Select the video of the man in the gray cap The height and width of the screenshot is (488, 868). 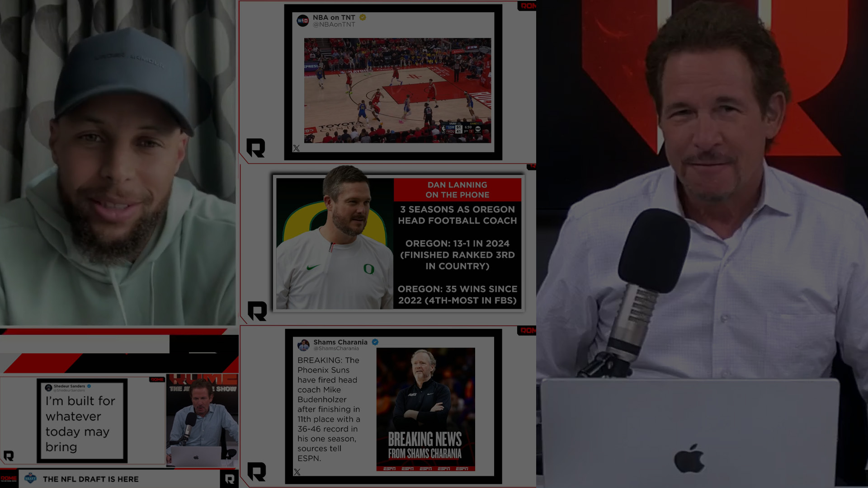tap(118, 163)
